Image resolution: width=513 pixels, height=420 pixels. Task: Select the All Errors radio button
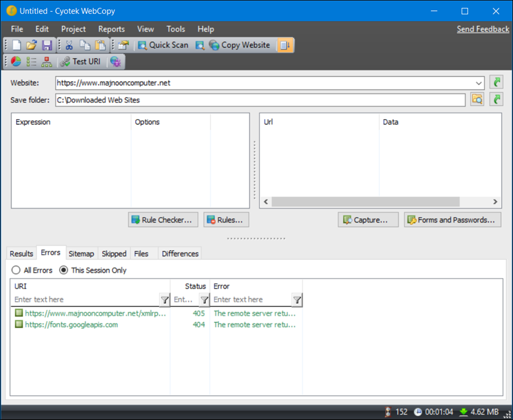click(16, 270)
